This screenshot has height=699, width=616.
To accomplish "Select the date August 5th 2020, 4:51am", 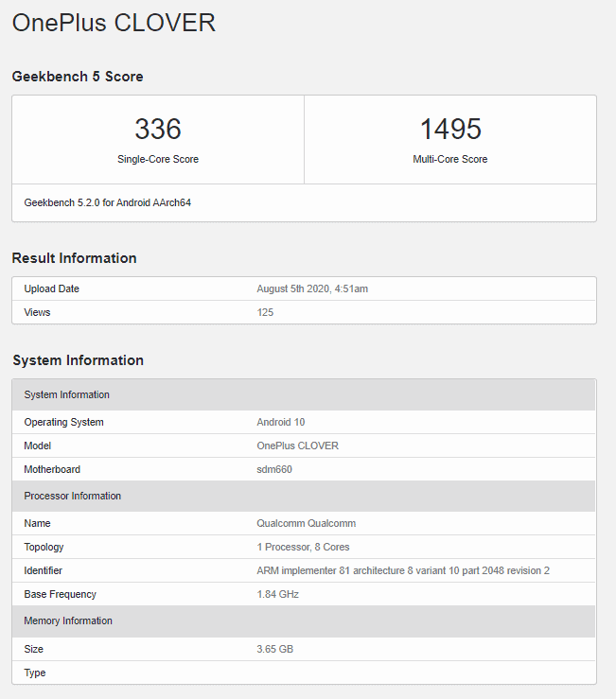I will click(312, 288).
